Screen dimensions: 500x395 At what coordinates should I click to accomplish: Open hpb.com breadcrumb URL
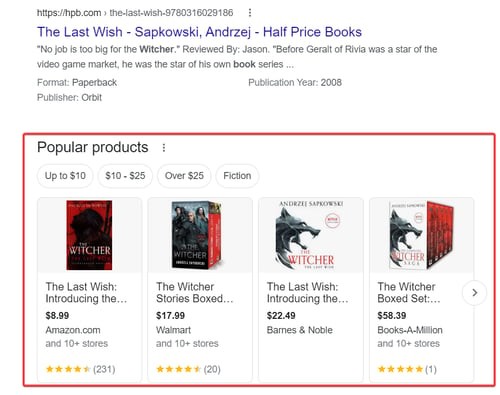[x=135, y=13]
